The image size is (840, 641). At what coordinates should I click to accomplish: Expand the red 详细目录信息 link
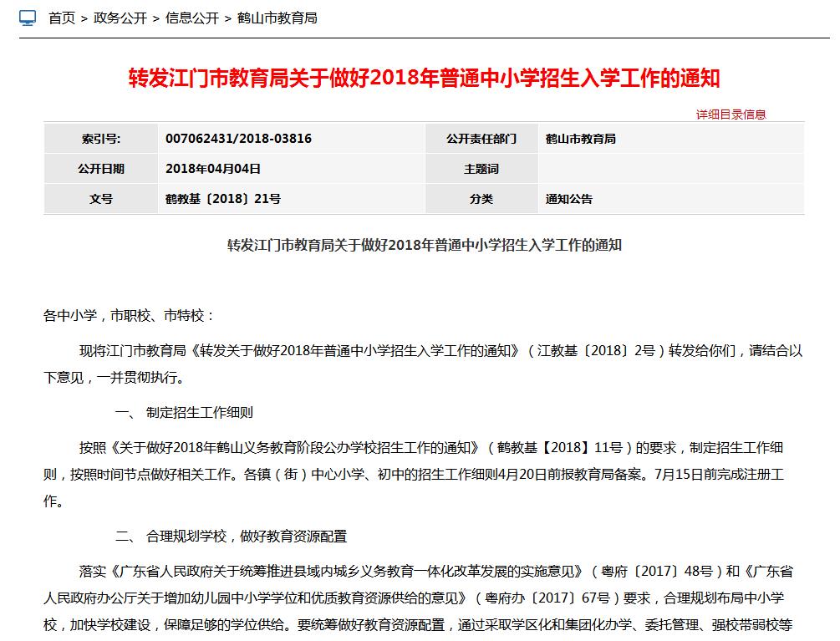click(731, 114)
